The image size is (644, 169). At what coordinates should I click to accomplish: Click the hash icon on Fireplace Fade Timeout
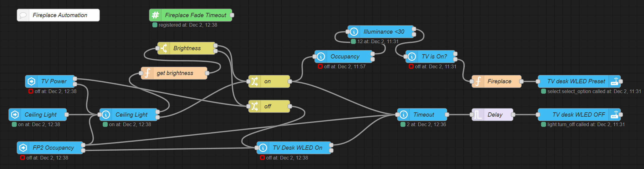[155, 15]
